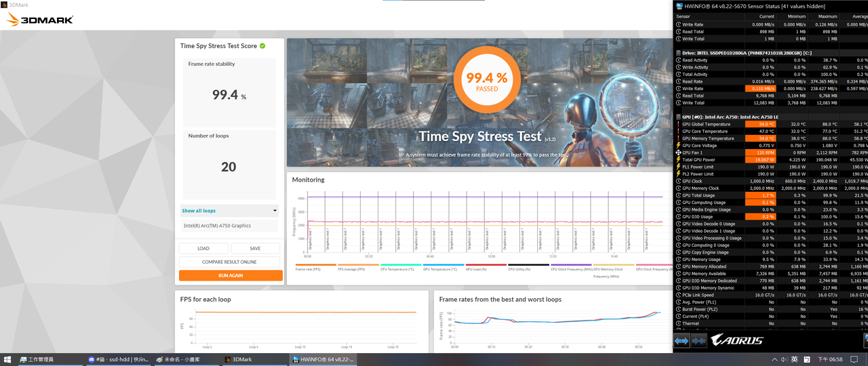Screen dimensions: 868x366
Task: Click the Time Spy Stress Test Score heading
Action: 218,46
